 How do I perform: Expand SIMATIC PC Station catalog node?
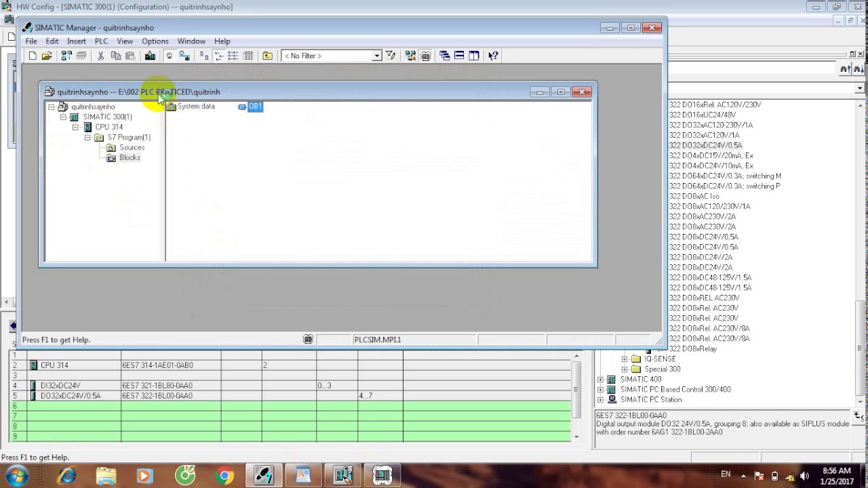[x=600, y=400]
